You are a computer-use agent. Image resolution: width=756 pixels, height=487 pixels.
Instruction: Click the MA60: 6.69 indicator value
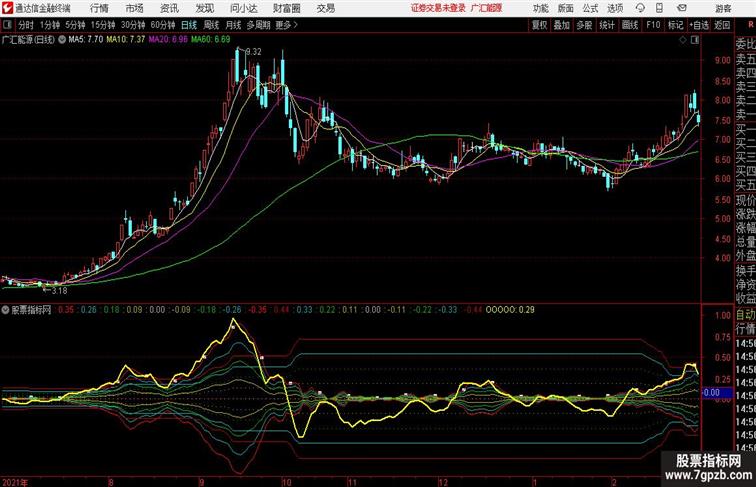211,40
